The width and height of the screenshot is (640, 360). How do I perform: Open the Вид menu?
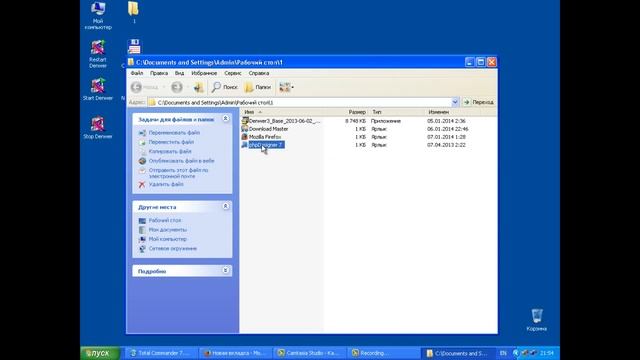click(180, 73)
